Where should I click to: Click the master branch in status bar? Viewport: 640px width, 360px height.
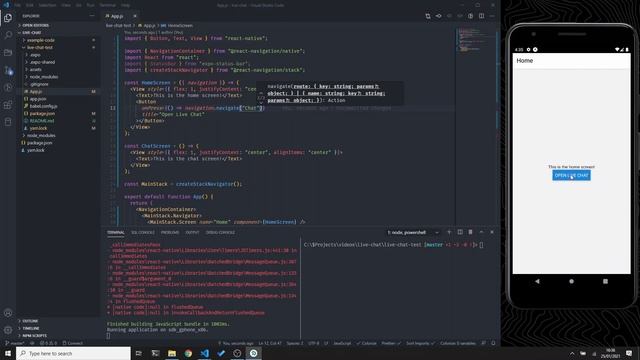pyautogui.click(x=15, y=343)
